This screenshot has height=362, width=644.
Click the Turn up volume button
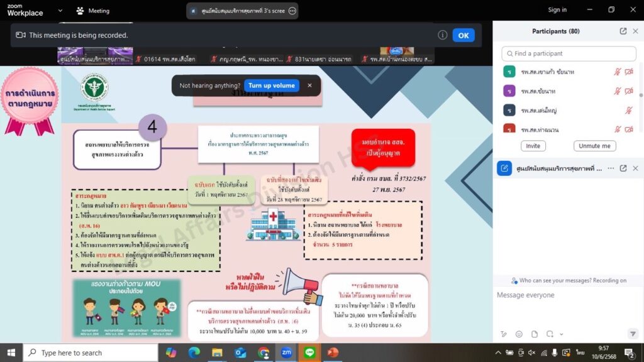[271, 85]
